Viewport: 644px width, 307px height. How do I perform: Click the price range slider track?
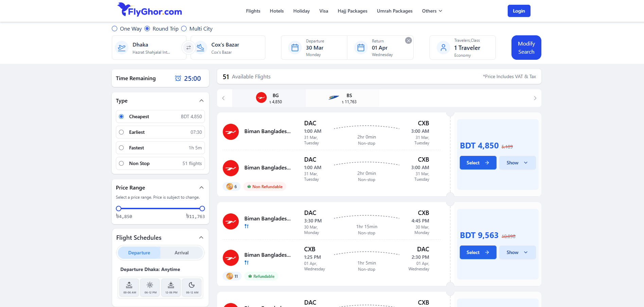[x=160, y=209]
